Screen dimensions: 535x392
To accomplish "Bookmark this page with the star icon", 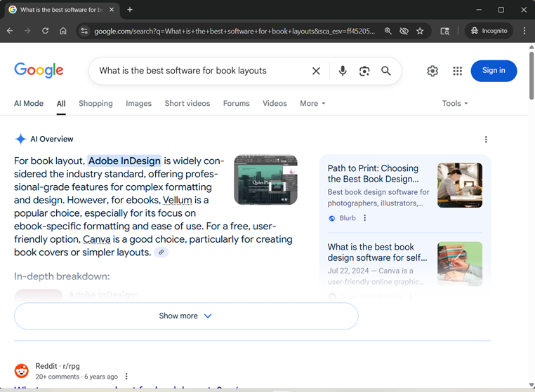I will (x=420, y=31).
